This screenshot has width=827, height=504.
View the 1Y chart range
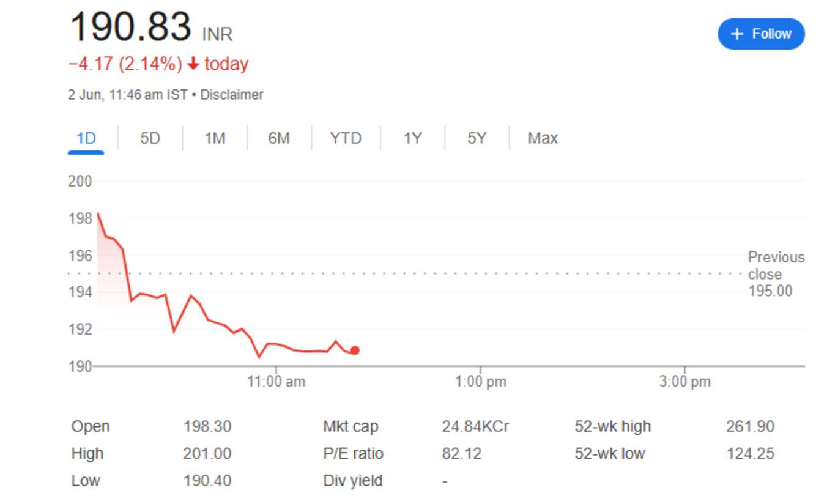coord(412,138)
